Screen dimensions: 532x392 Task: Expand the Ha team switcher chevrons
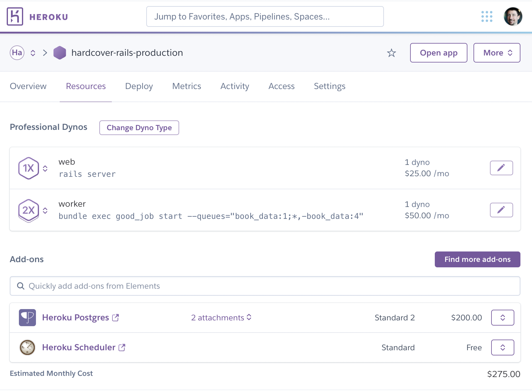click(x=33, y=53)
